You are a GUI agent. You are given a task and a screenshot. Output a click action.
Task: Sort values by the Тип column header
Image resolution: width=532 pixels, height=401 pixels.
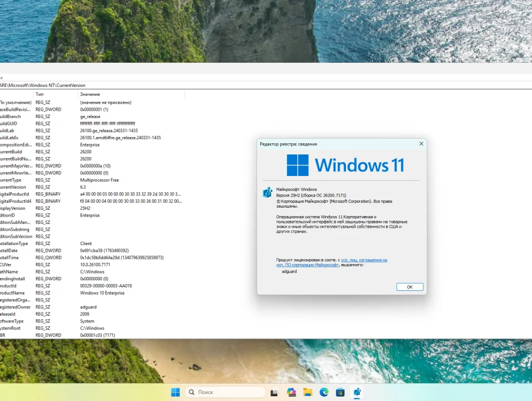pyautogui.click(x=40, y=94)
